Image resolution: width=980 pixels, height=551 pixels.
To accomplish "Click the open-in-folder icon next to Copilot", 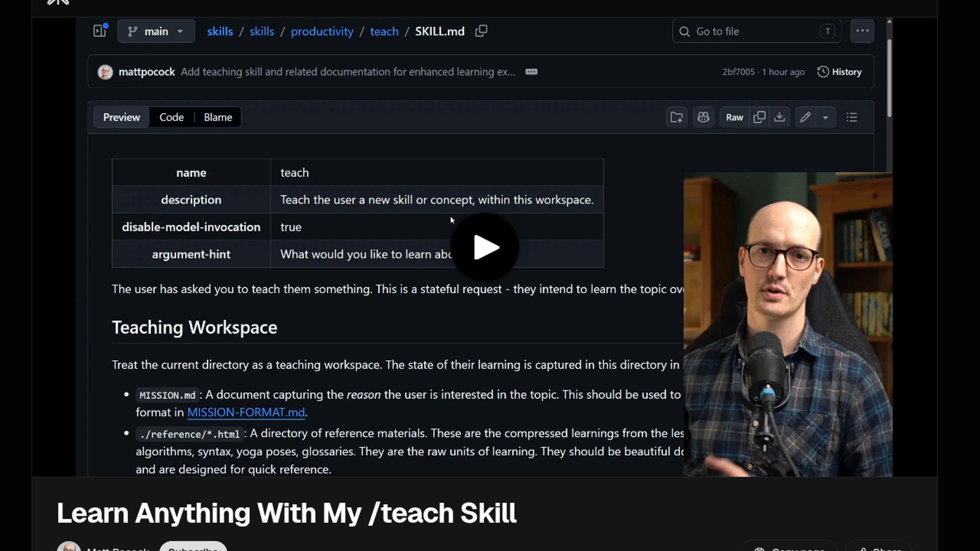I will pos(677,117).
